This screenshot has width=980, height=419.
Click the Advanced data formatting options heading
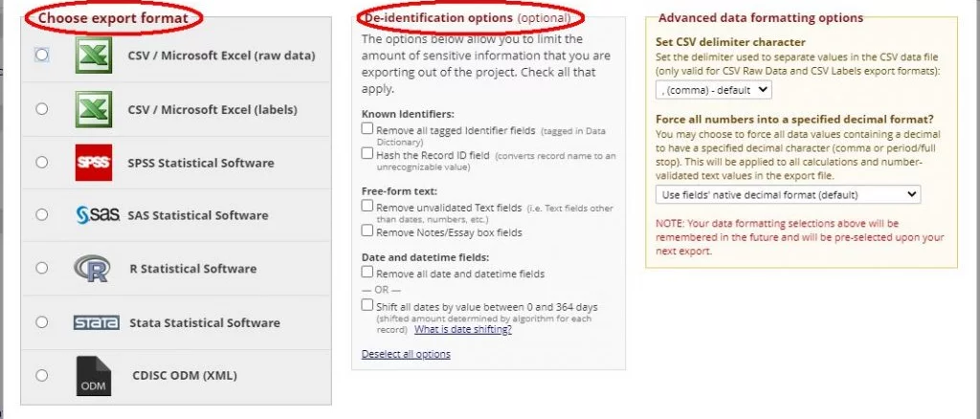pyautogui.click(x=761, y=17)
